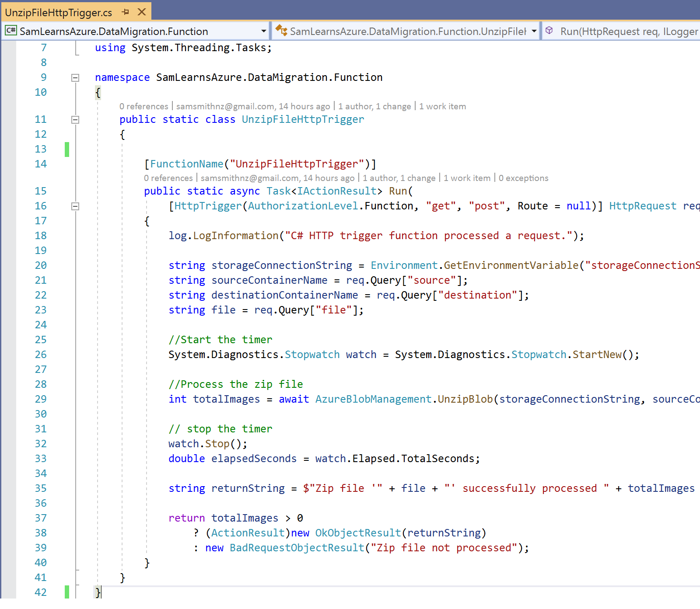Open the Run(HttpRequest req member dropdown
Viewport: 700px width, 609px height.
point(628,31)
